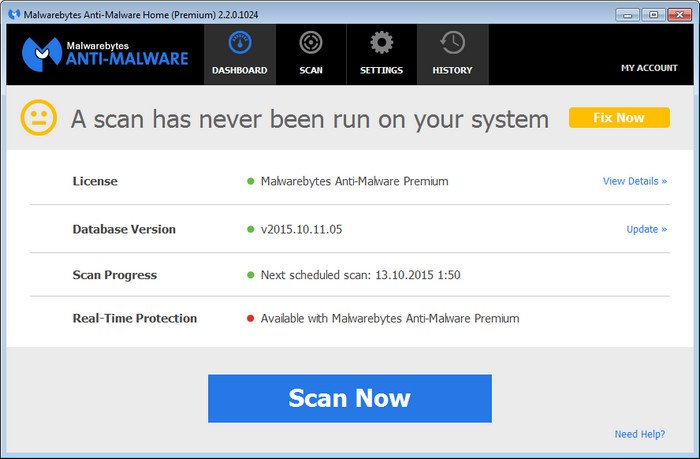Maximize the Malwarebytes window
This screenshot has height=459, width=700.
point(653,15)
